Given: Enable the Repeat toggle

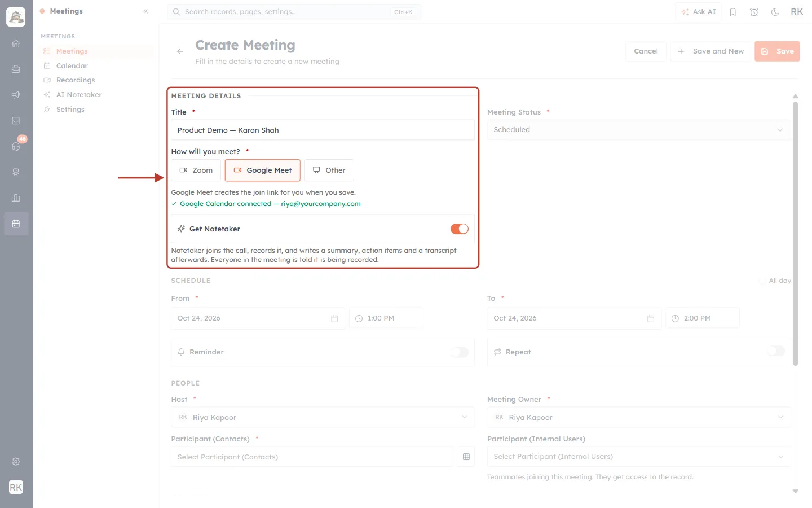Looking at the screenshot, I should click(776, 351).
